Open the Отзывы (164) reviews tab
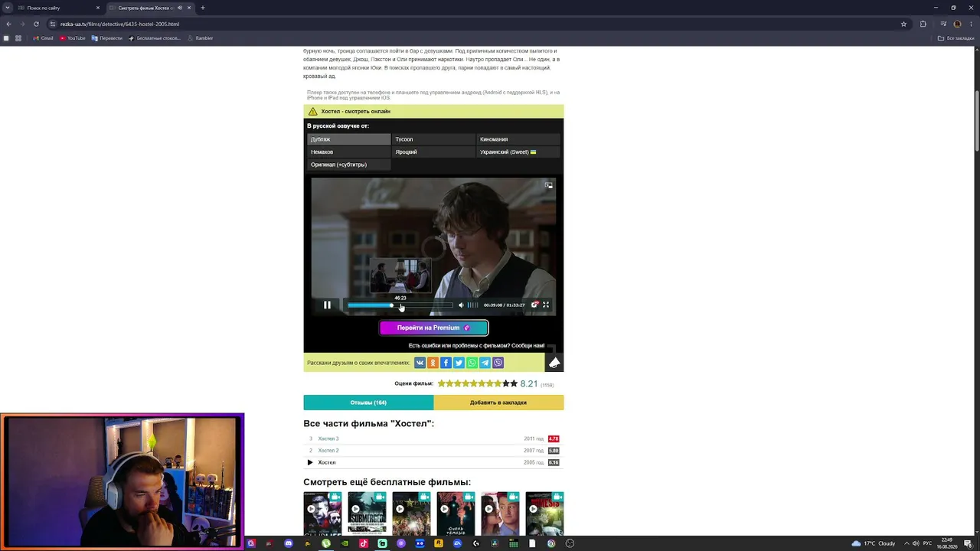 tap(368, 403)
